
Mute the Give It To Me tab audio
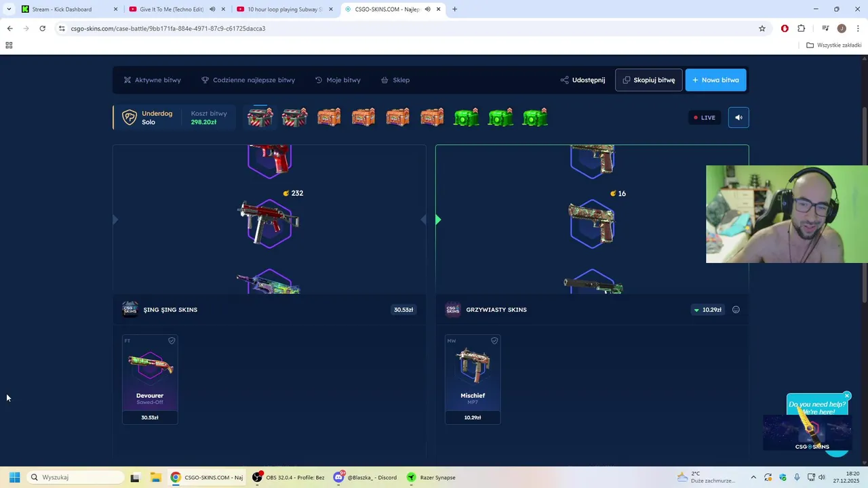click(x=212, y=9)
